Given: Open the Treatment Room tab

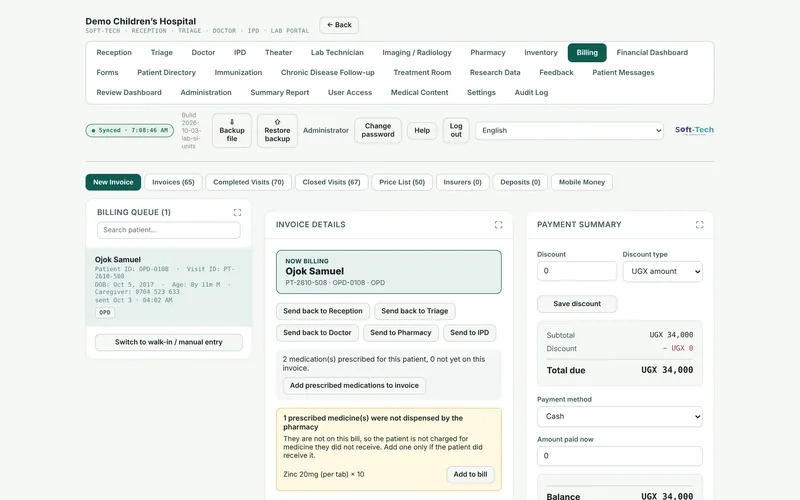Looking at the screenshot, I should (422, 72).
